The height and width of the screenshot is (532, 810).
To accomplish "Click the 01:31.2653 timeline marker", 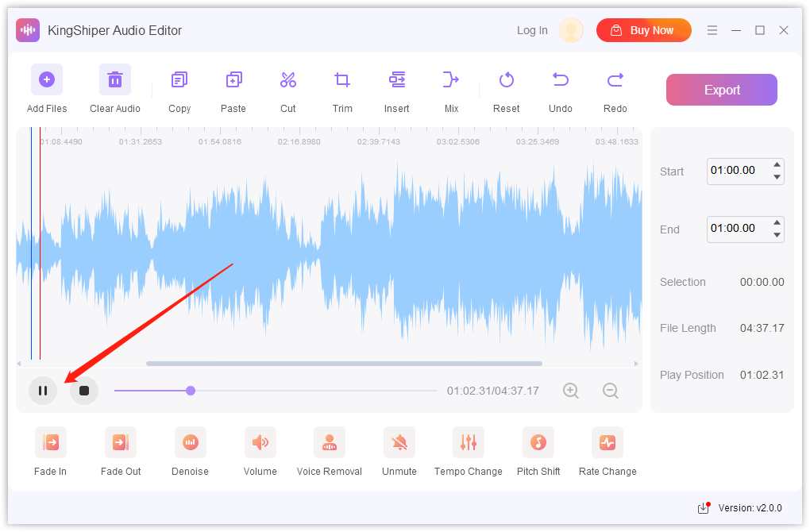I will pyautogui.click(x=141, y=141).
